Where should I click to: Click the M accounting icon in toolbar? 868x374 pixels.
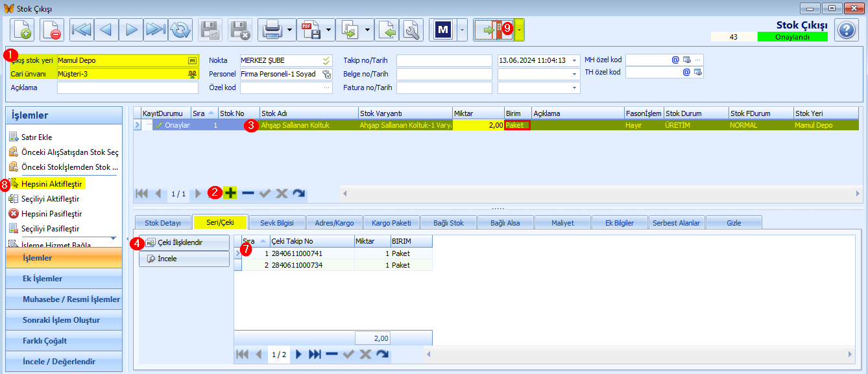point(444,30)
